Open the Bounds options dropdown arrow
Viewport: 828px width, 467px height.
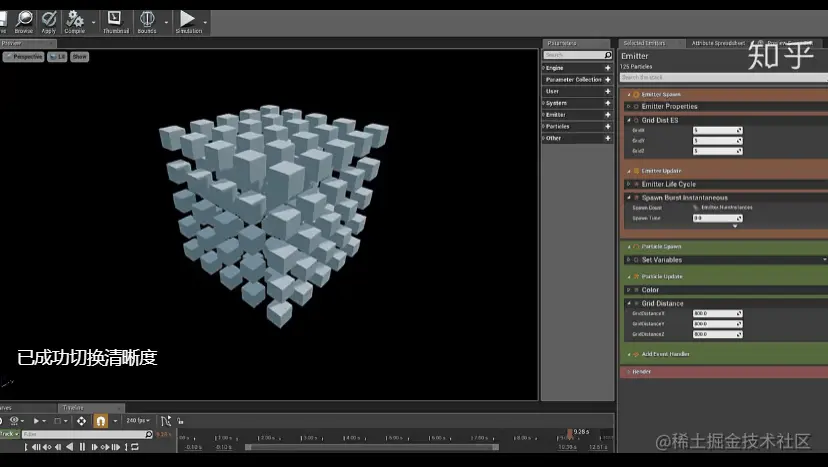(x=166, y=23)
